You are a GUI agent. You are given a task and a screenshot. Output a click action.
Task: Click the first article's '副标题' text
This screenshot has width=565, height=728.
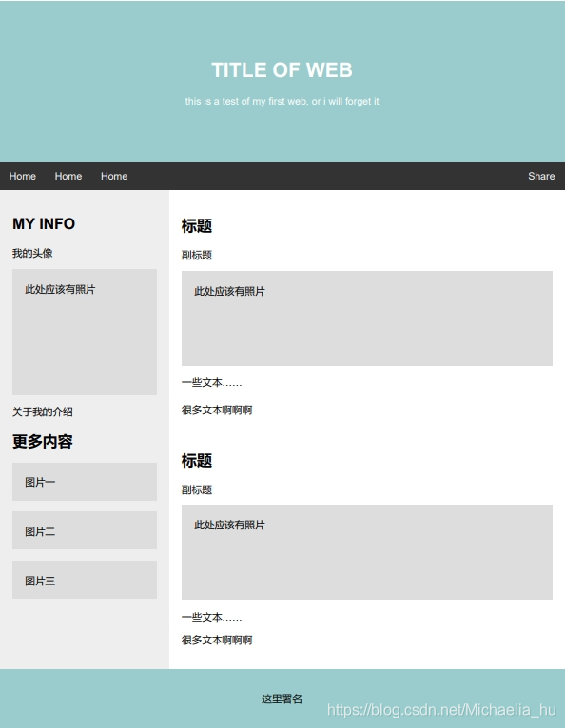(x=197, y=255)
